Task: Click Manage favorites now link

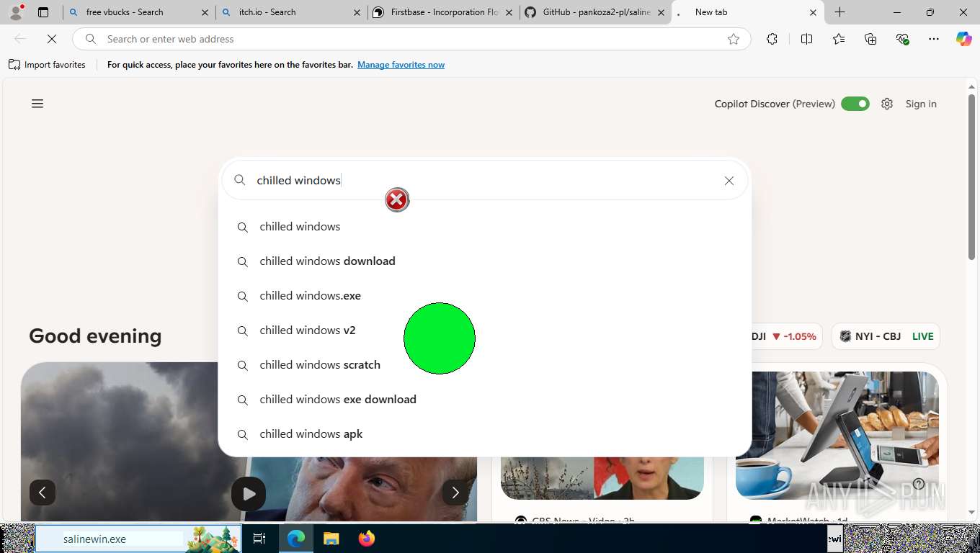Action: 401,65
